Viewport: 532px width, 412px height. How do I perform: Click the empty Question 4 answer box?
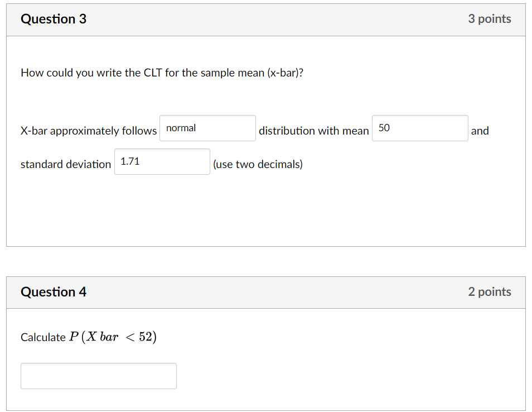pos(99,376)
